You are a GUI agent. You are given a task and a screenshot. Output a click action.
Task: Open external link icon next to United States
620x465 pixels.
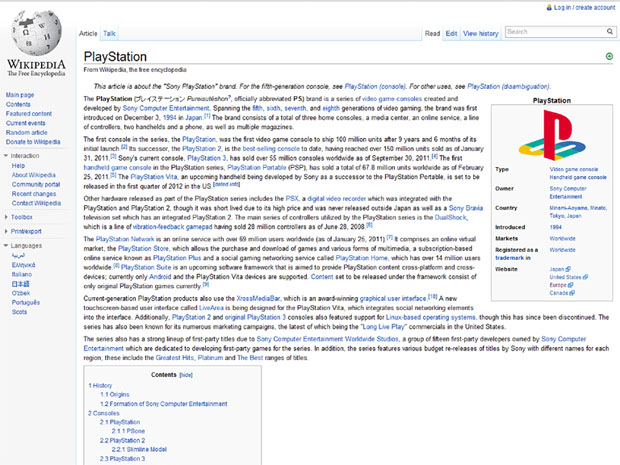click(586, 277)
